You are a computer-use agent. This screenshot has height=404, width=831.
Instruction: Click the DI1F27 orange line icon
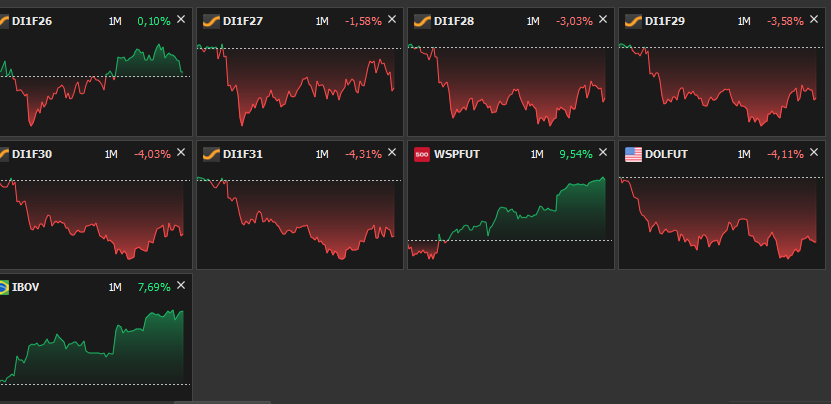point(210,21)
